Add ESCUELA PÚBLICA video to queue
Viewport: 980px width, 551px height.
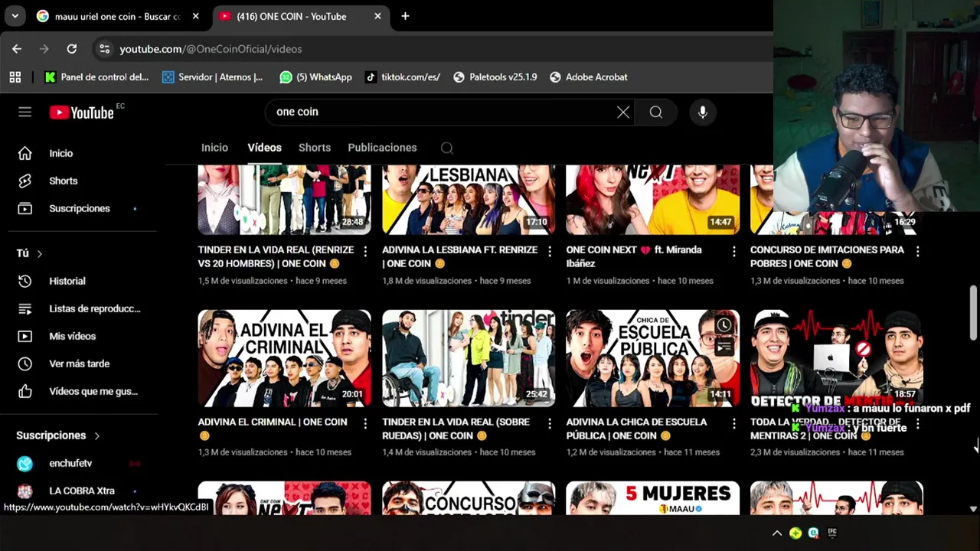click(724, 348)
